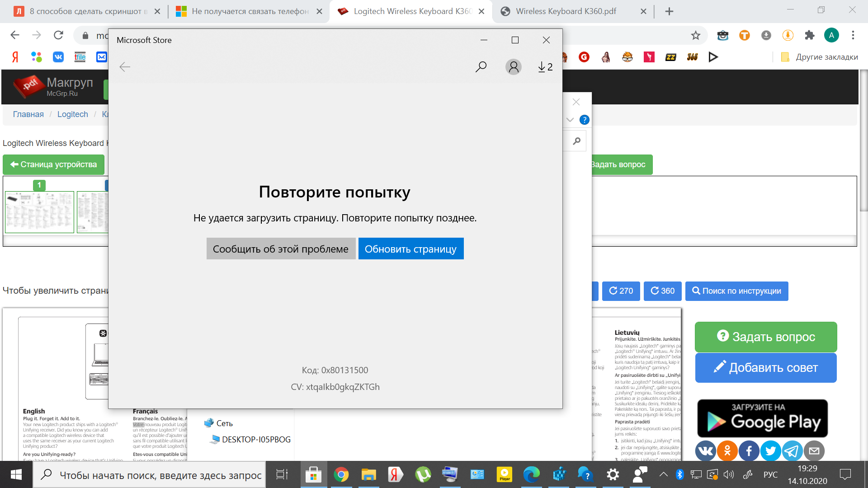Click the magnifier in the background search box
Viewport: 868px width, 488px height.
tap(576, 141)
